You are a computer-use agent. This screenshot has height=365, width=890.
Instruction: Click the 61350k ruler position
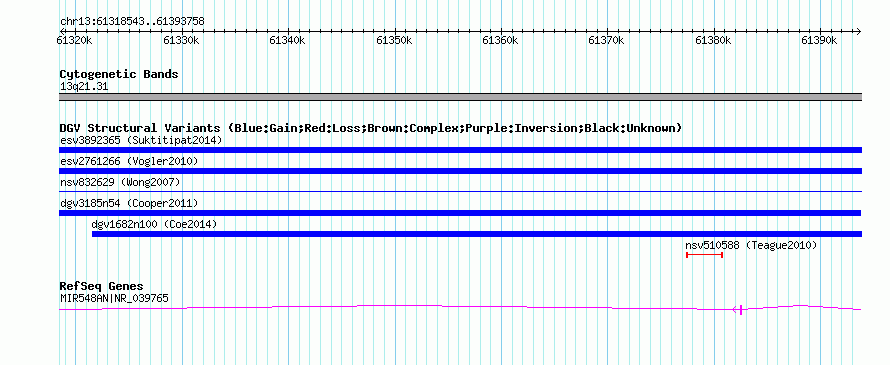394,40
